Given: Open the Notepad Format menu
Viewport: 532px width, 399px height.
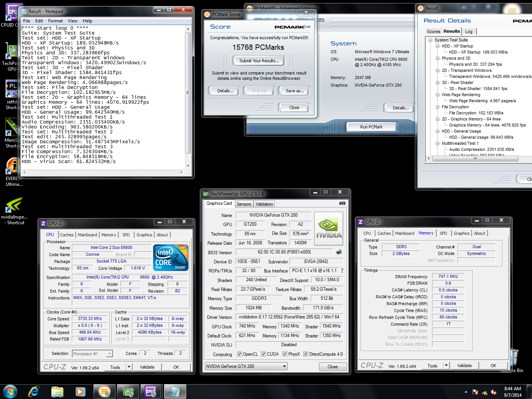Looking at the screenshot, I should pos(55,21).
